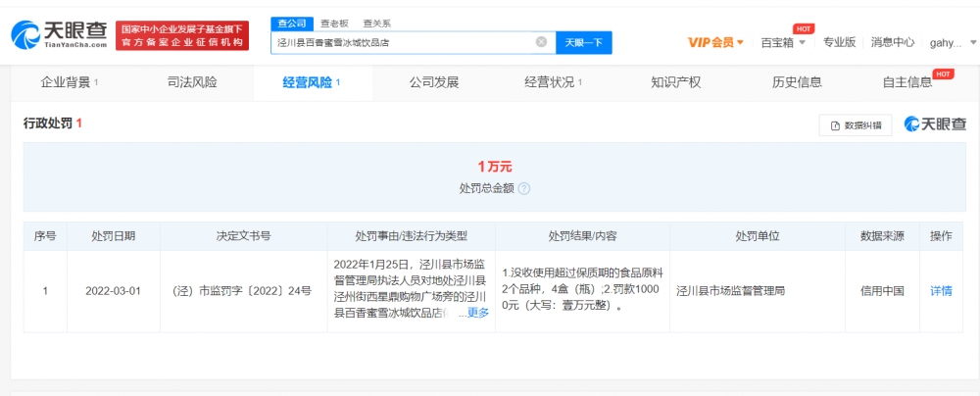Click the penalty result text about 罚款10000元

[582, 290]
